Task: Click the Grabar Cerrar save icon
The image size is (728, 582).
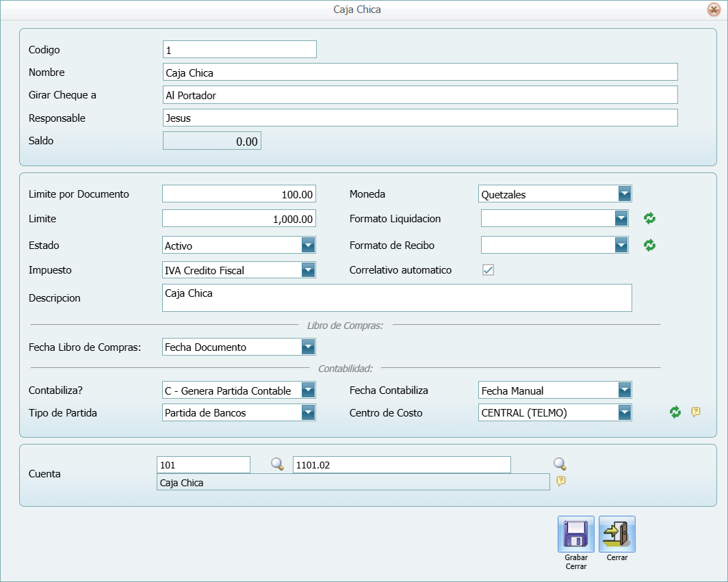Action: click(x=575, y=535)
